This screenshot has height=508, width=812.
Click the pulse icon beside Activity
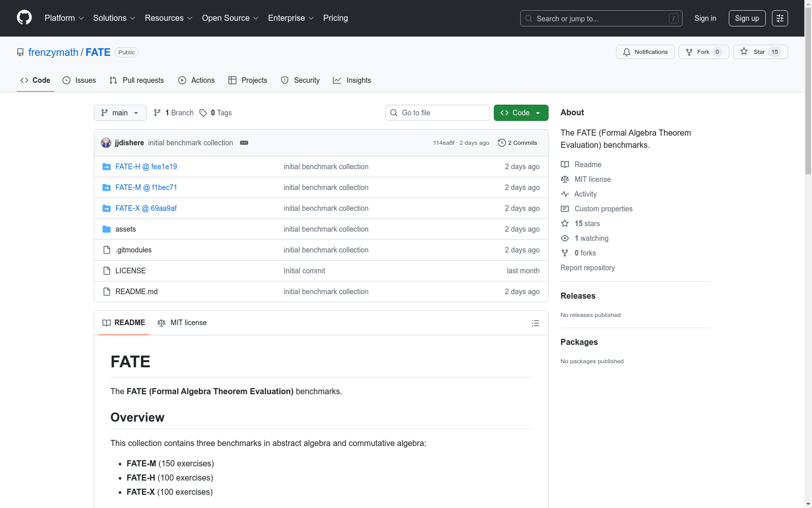pyautogui.click(x=565, y=194)
